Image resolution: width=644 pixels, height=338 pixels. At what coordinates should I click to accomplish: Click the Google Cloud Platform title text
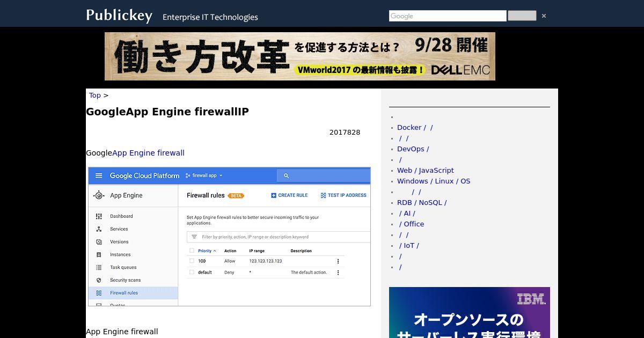[x=144, y=175]
